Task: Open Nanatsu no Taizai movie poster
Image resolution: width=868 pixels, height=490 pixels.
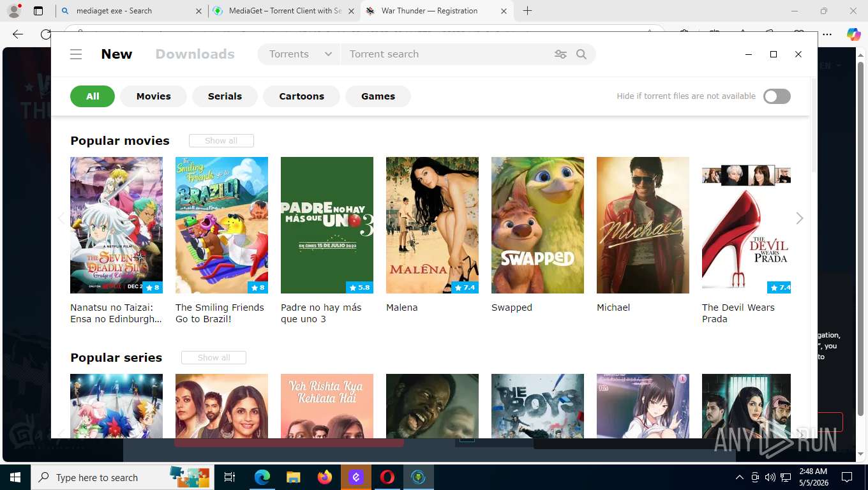Action: (x=116, y=225)
